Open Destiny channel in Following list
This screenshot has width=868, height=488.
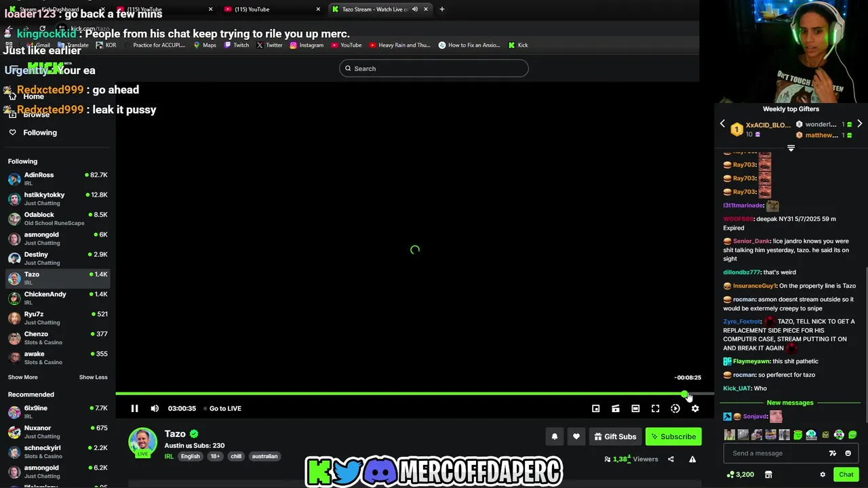tap(58, 258)
